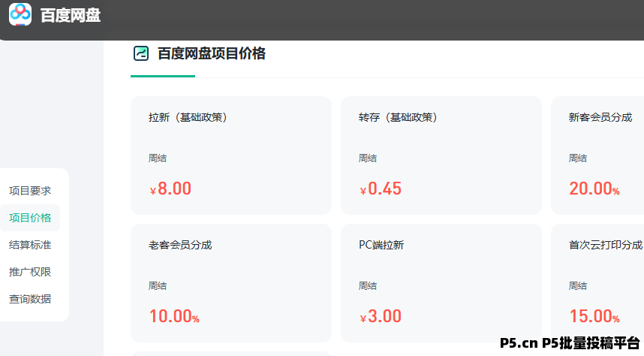The height and width of the screenshot is (356, 644).
Task: Click 周结 label in the PC端拉新 card
Action: tap(368, 286)
